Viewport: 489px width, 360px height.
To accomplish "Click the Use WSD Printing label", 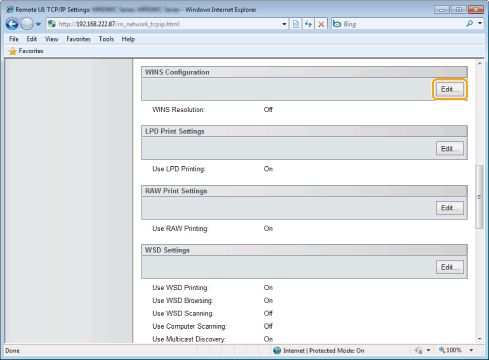I will click(180, 288).
